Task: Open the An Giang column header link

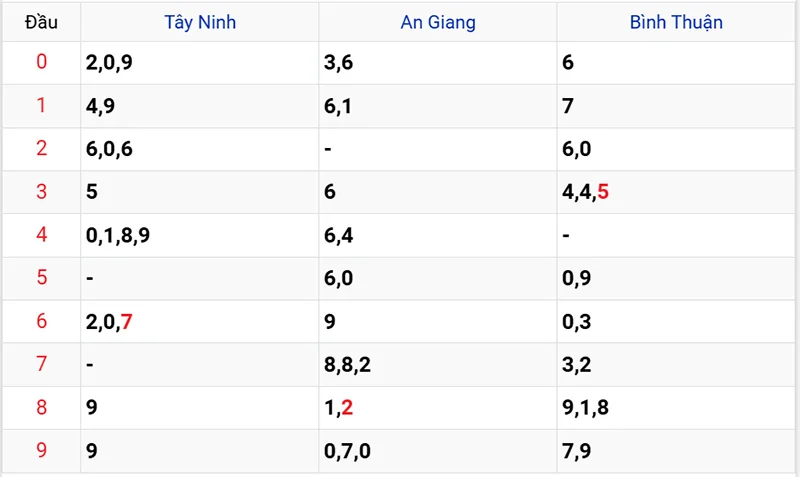Action: click(438, 22)
